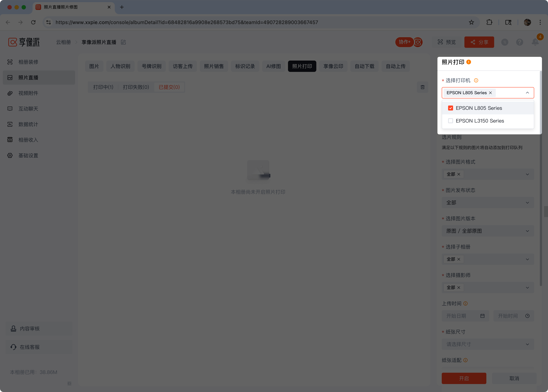The width and height of the screenshot is (548, 392).
Task: Remove 全部 tag in 选择摄影师
Action: click(459, 288)
